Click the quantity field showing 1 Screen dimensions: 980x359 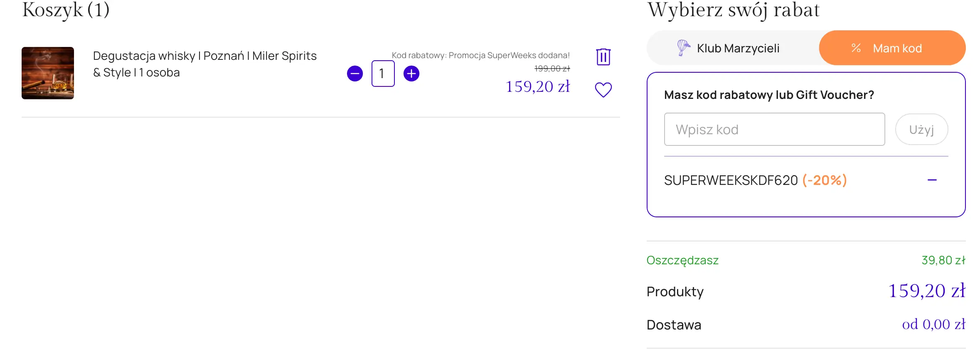point(383,74)
